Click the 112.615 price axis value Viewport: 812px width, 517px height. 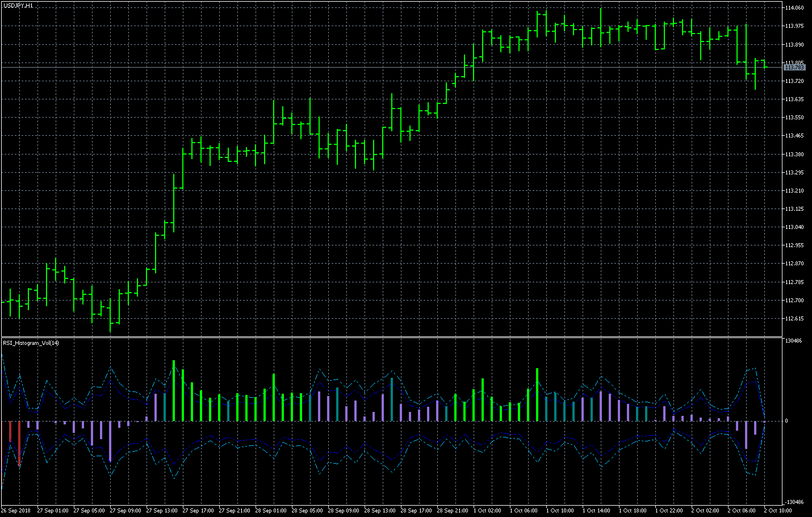pyautogui.click(x=794, y=319)
